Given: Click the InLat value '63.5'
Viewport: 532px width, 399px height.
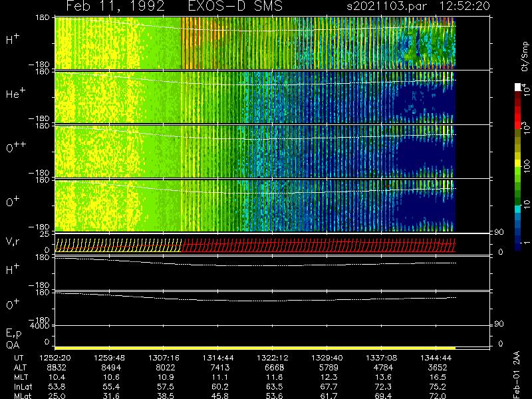Looking at the screenshot, I should pyautogui.click(x=275, y=386).
